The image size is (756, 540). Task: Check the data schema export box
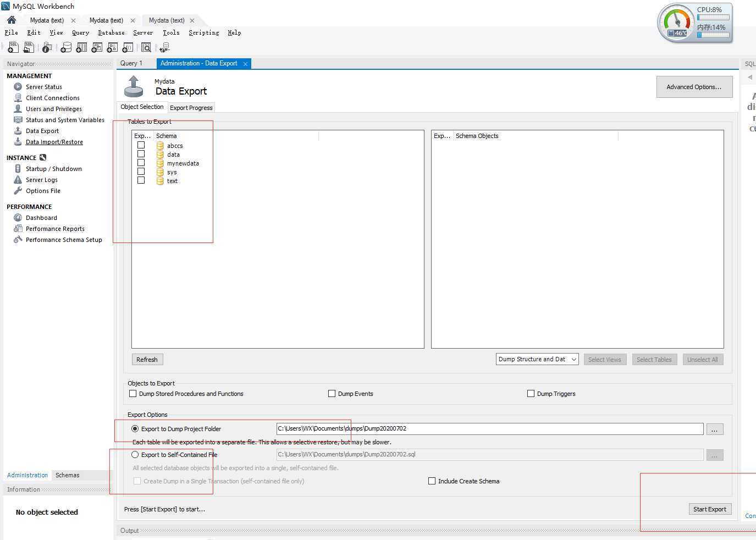pyautogui.click(x=141, y=154)
